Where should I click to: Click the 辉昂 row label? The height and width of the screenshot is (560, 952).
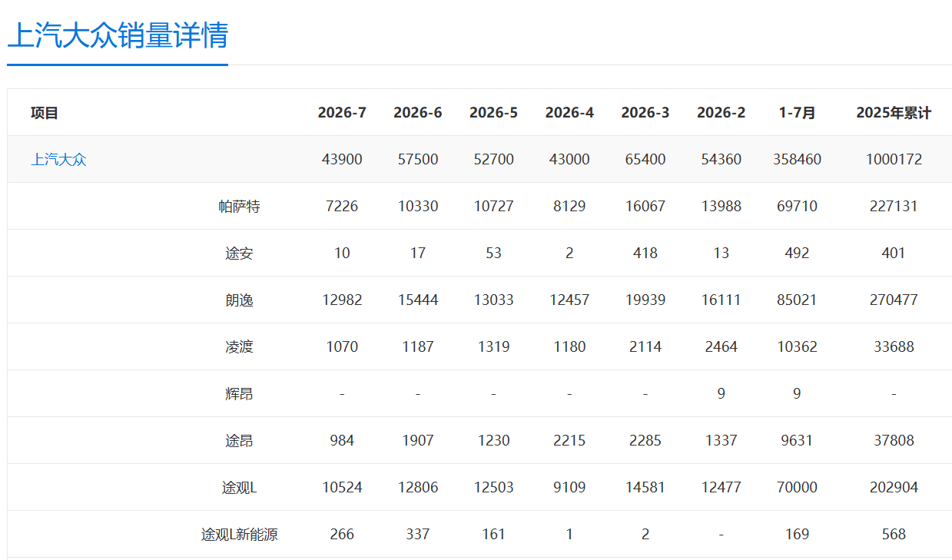click(239, 394)
